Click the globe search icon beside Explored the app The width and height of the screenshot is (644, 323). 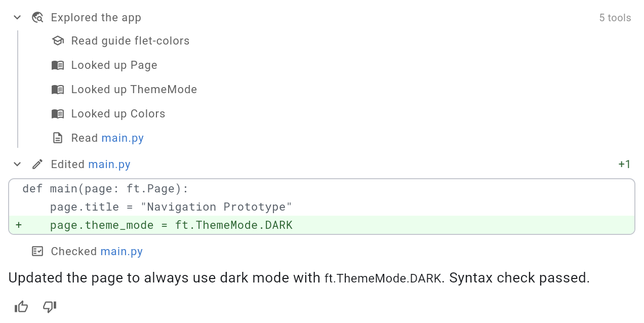click(x=37, y=18)
